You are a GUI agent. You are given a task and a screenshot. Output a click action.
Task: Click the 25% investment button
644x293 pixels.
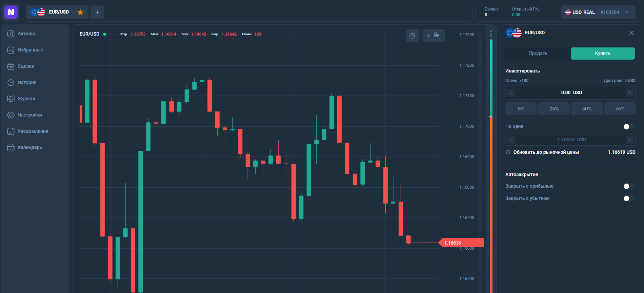click(x=554, y=109)
